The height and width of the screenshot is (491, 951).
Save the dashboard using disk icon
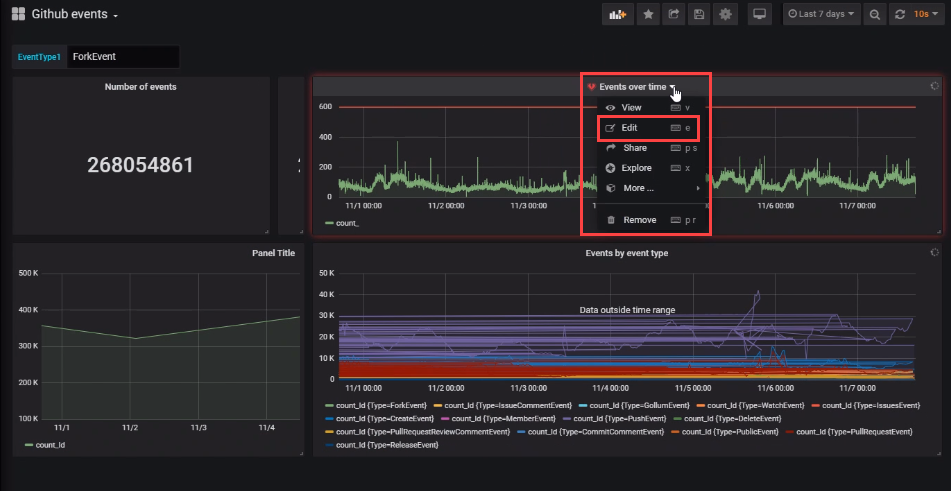point(699,14)
